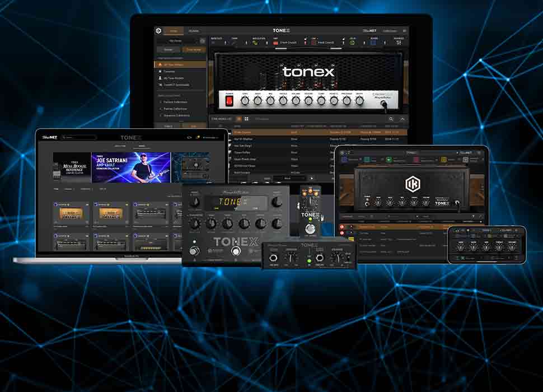The image size is (543, 392).
Task: Click ToneNET logo in the monitor's TONEX header
Action: [x=369, y=31]
